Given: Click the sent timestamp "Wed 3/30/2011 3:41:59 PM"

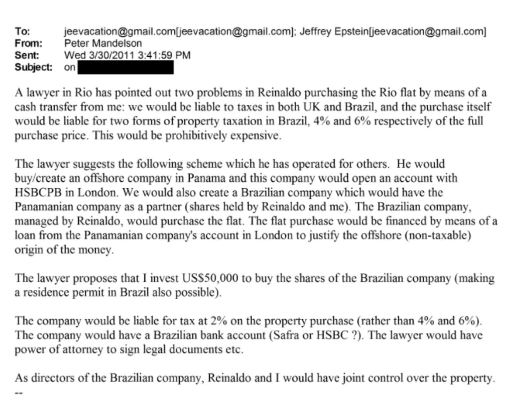Looking at the screenshot, I should 127,55.
